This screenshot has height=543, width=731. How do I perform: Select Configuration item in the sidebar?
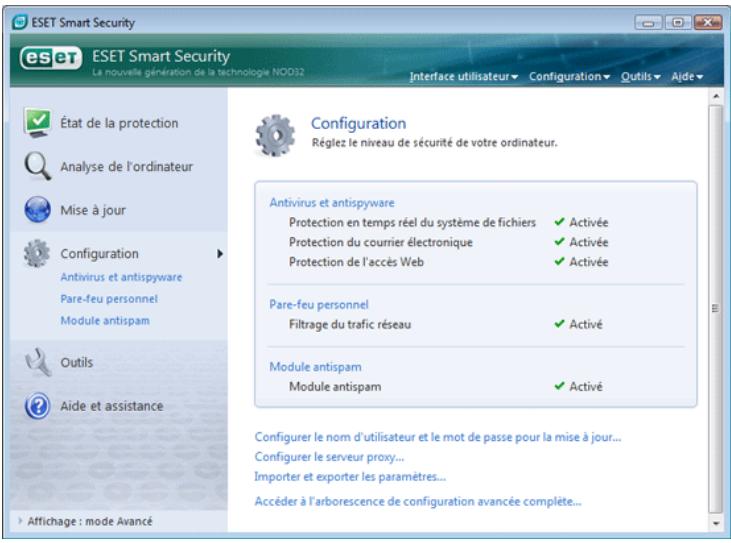pos(99,254)
